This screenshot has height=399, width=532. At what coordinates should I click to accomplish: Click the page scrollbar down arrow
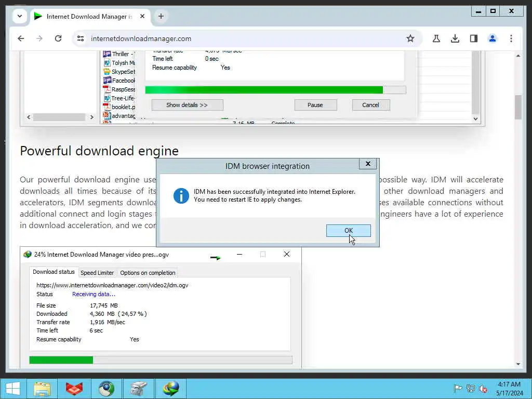click(518, 364)
